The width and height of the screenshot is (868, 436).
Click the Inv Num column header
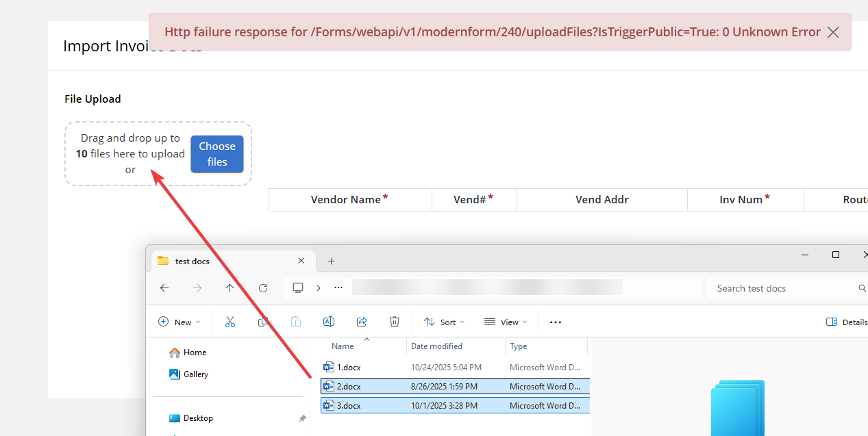pyautogui.click(x=745, y=200)
